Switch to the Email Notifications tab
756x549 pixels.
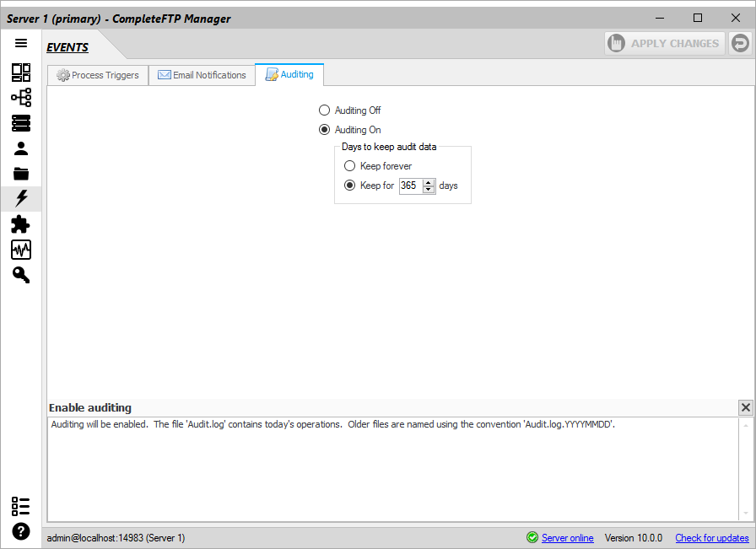pos(202,75)
